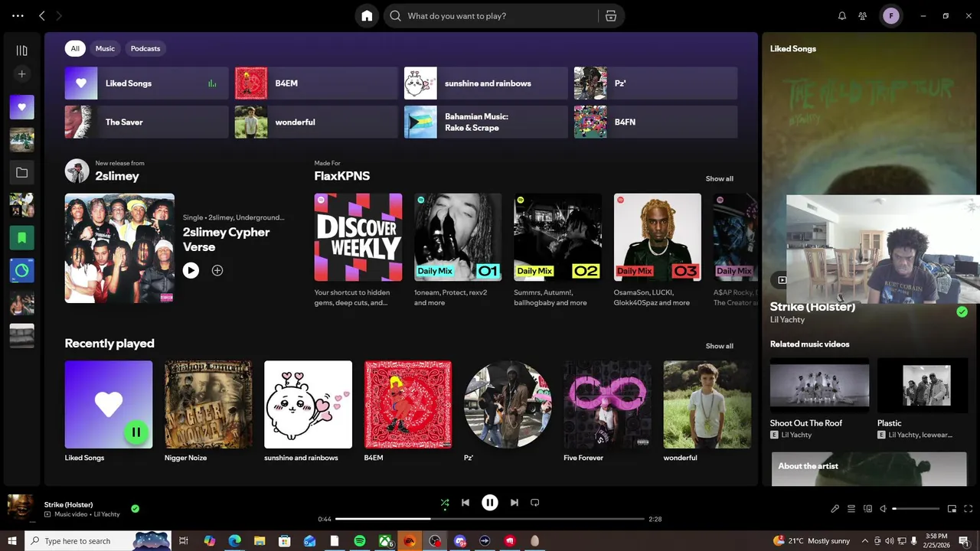Open Your Library panel icon
Viewport: 980px width, 551px height.
[x=21, y=51]
